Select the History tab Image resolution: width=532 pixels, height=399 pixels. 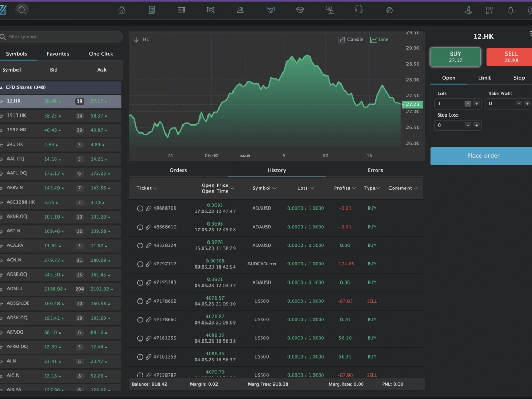tap(277, 170)
